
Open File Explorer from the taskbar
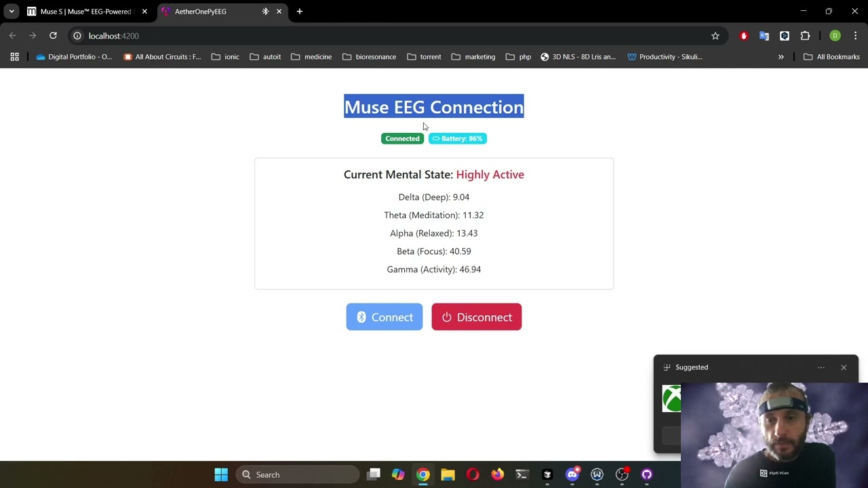(x=448, y=474)
